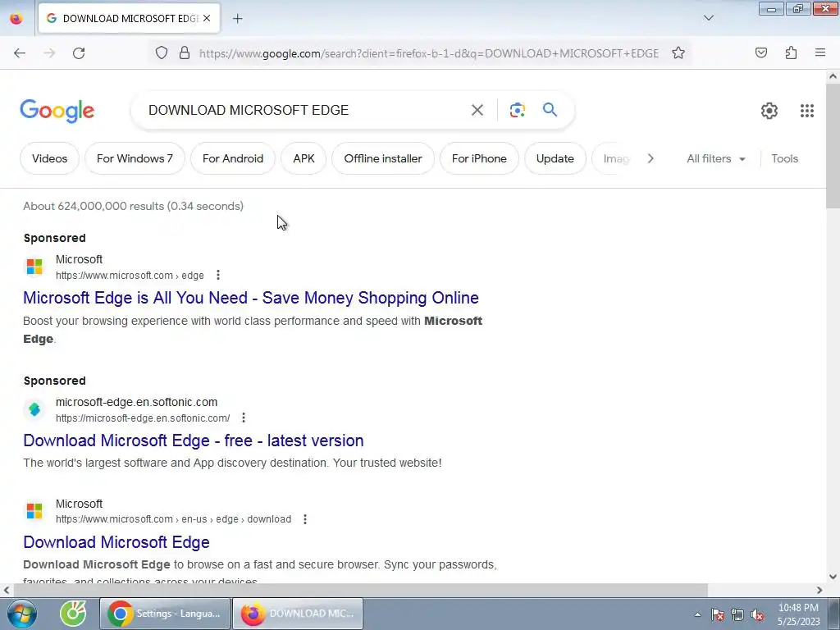Select the Update filter chip
Screen dimensions: 840x630
[555, 158]
